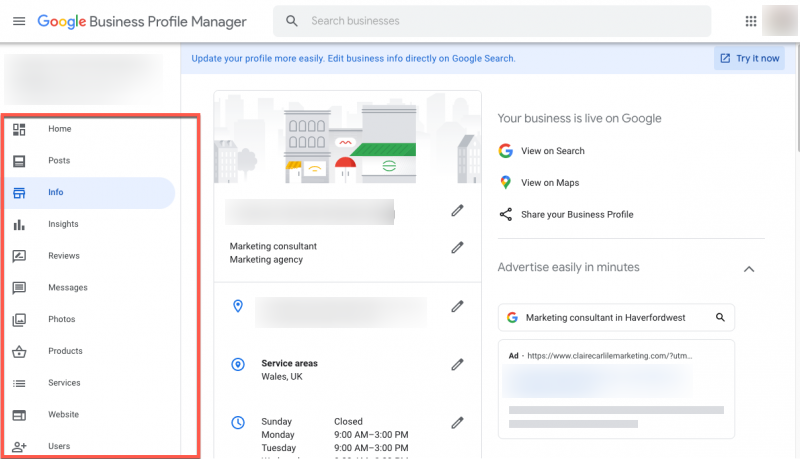Screen dimensions: 800x459
Task: Click the Wales, UK service area text
Action: (282, 377)
